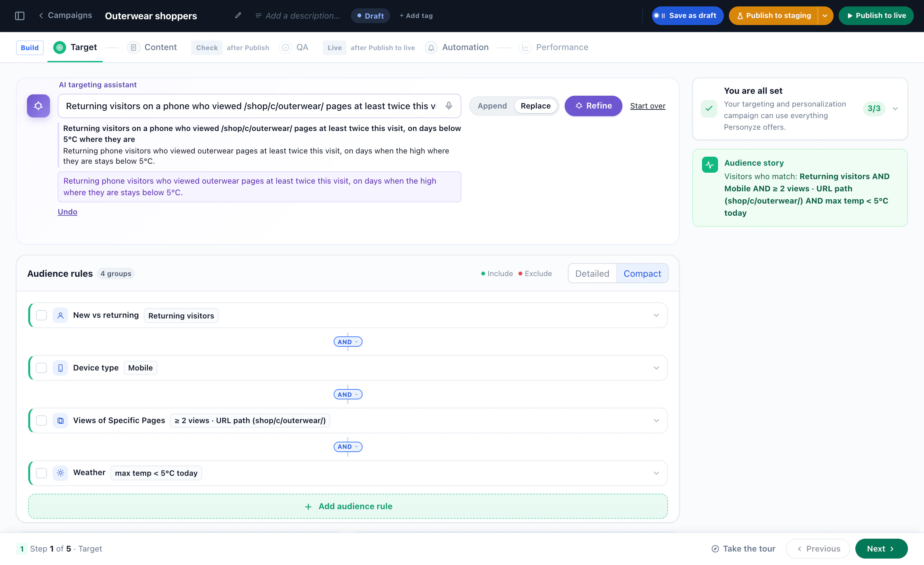Click the microphone voice input icon

pos(449,106)
